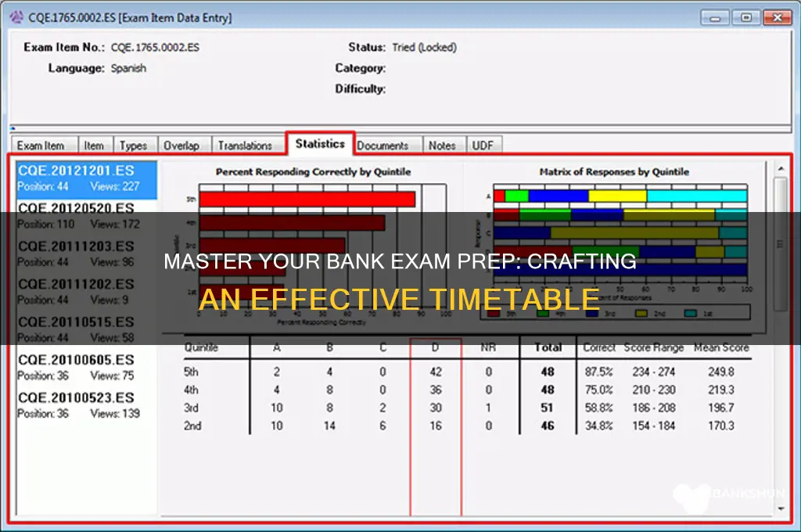Click the 34.8% correct value
The width and height of the screenshot is (801, 532).
pos(598,426)
